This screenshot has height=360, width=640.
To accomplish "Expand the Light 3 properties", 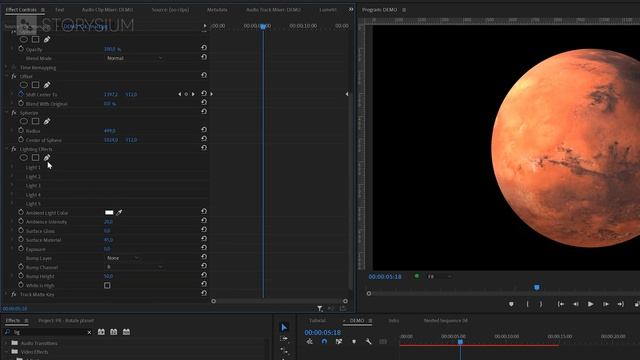I will pyautogui.click(x=12, y=185).
